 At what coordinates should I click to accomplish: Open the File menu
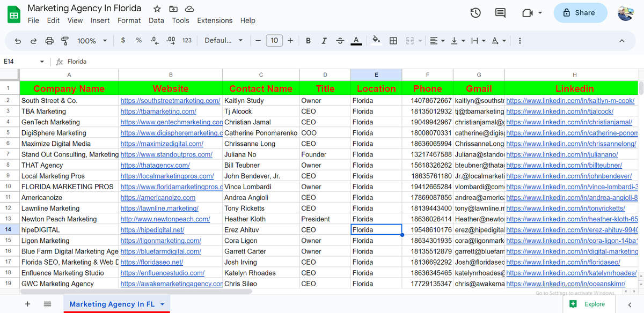(x=33, y=20)
